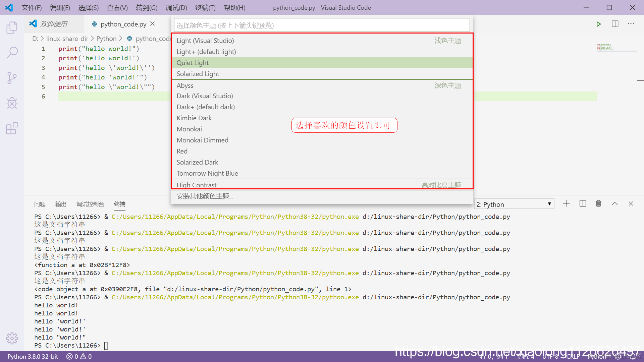Image resolution: width=644 pixels, height=362 pixels.
Task: Open the 查看(V) menu
Action: coord(117,7)
